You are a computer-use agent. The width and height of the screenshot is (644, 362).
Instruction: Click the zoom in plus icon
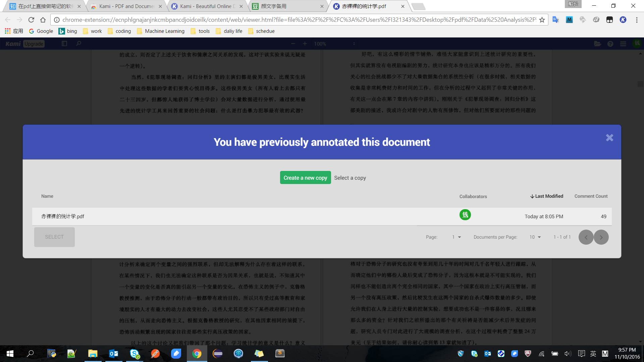tap(305, 44)
